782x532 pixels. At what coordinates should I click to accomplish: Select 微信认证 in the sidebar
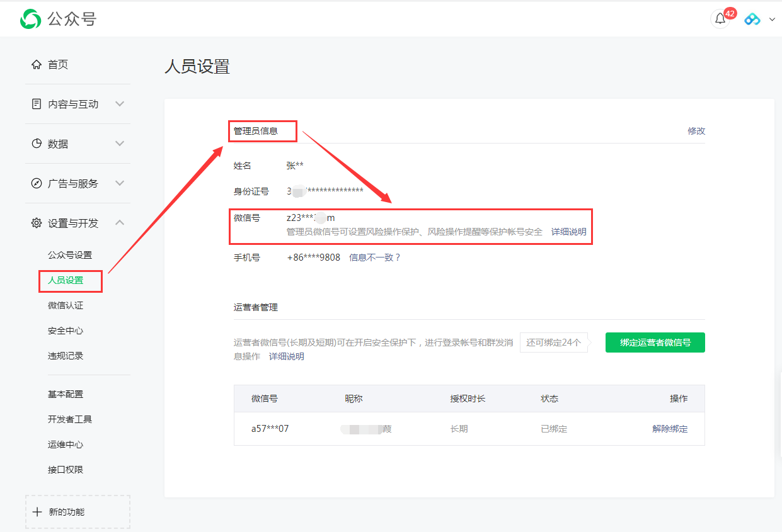(66, 305)
